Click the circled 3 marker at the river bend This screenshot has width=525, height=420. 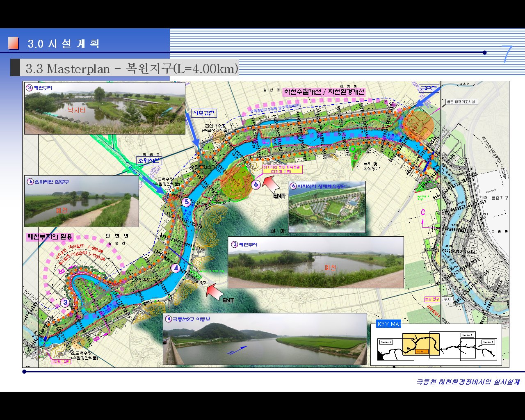pos(65,302)
